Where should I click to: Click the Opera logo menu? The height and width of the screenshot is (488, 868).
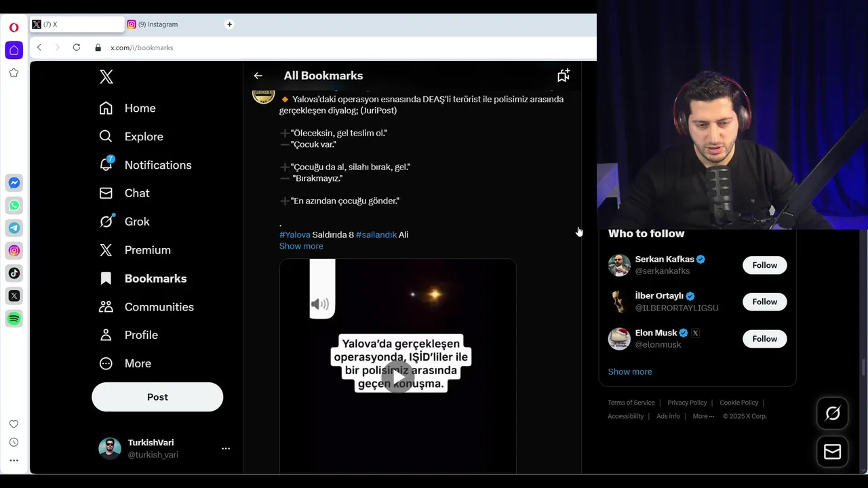pyautogui.click(x=14, y=28)
